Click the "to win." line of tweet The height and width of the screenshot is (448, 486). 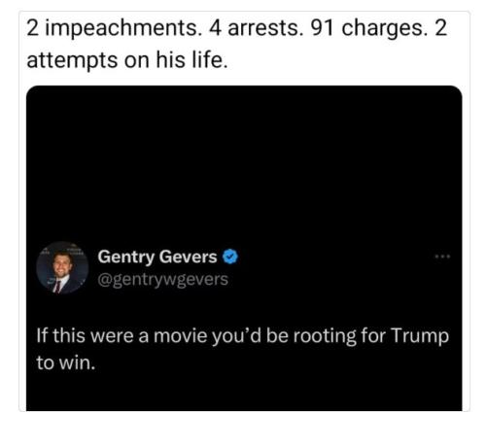point(66,362)
